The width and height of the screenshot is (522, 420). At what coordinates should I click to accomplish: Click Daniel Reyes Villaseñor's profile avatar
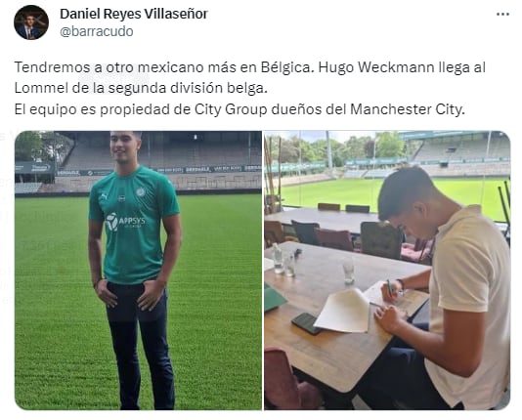point(31,22)
